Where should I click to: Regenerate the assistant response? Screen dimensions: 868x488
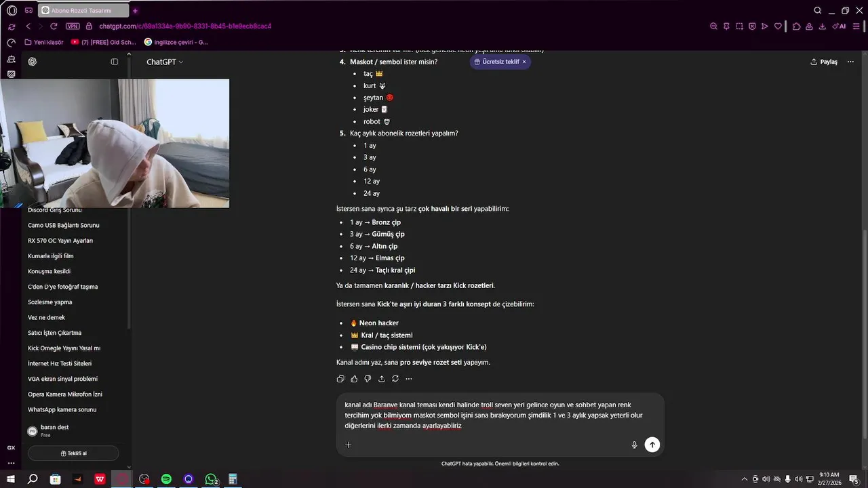(x=395, y=379)
